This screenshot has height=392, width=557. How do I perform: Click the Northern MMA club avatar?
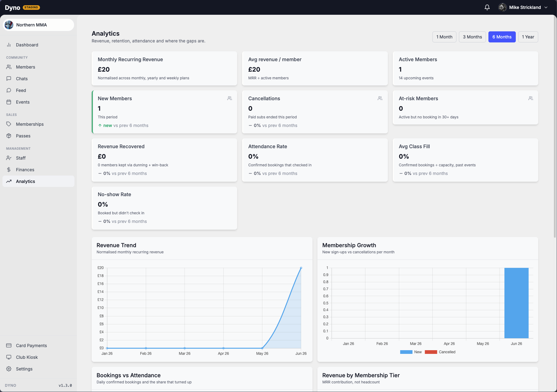coord(9,25)
